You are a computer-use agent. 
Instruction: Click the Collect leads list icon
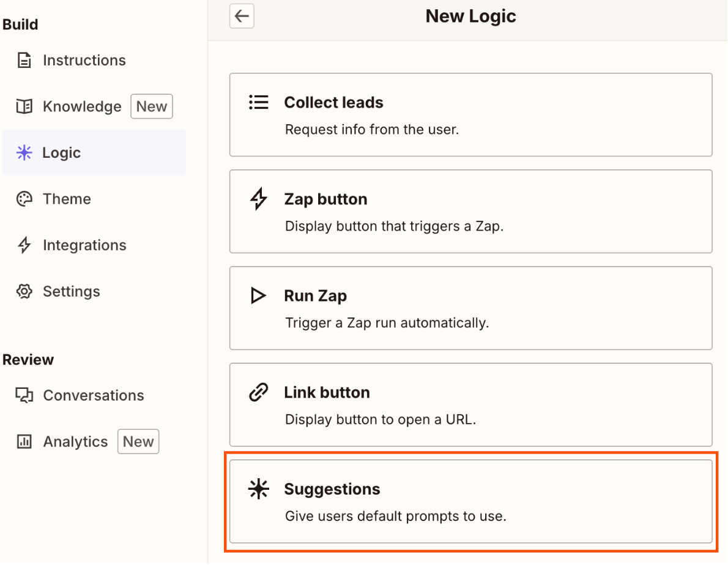(x=259, y=102)
